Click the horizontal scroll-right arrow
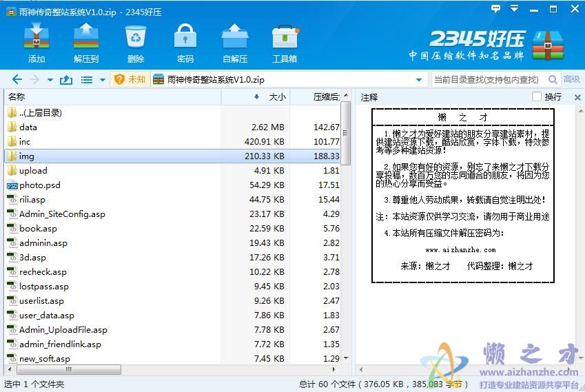This screenshot has width=585, height=392. pos(333,370)
